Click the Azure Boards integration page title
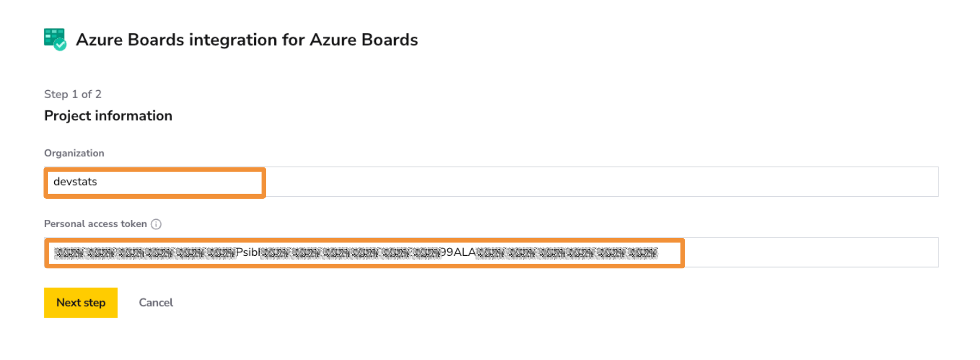980x360 pixels. [247, 40]
